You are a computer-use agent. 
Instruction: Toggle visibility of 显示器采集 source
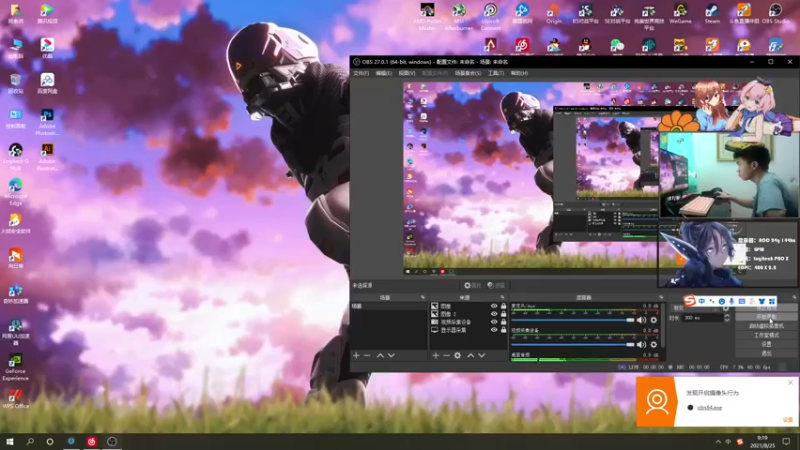tap(493, 330)
